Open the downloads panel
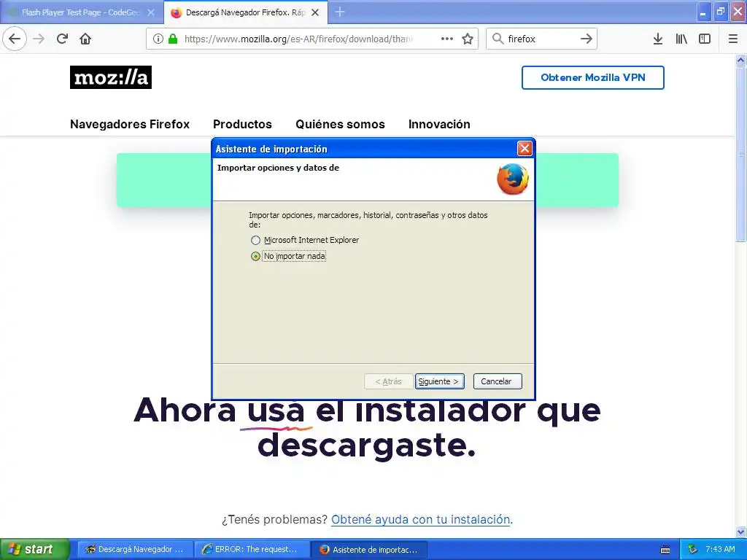This screenshot has width=747, height=560. [658, 39]
